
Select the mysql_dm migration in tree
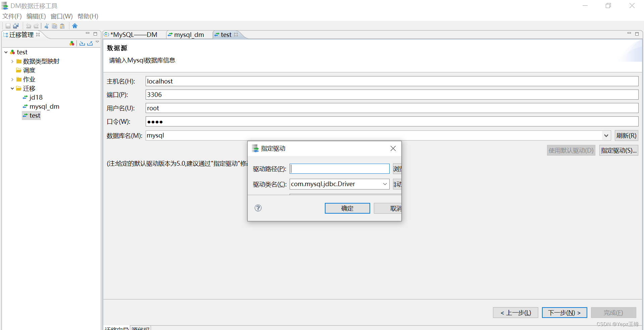point(41,106)
